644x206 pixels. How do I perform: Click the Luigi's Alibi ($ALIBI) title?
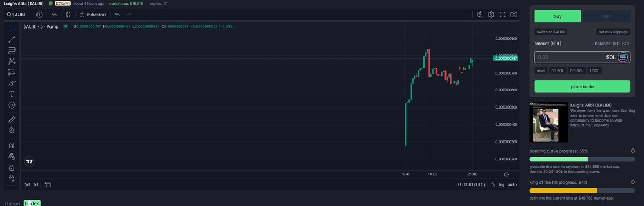pos(24,3)
